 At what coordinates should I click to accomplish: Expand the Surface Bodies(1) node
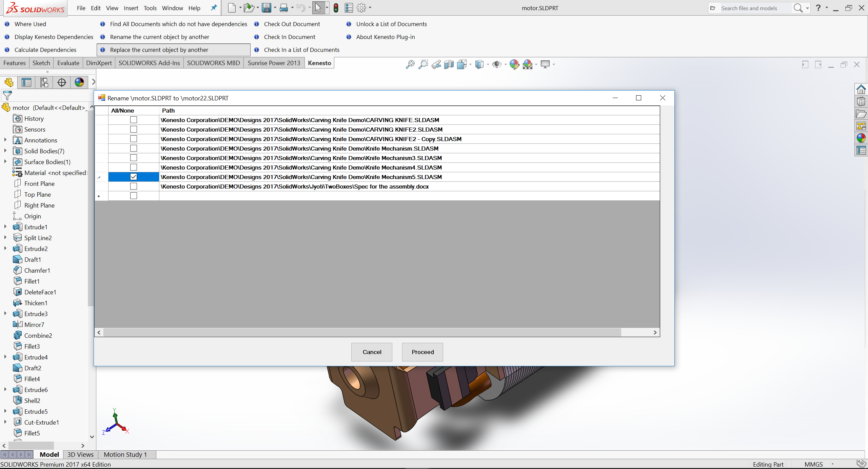tap(5, 162)
